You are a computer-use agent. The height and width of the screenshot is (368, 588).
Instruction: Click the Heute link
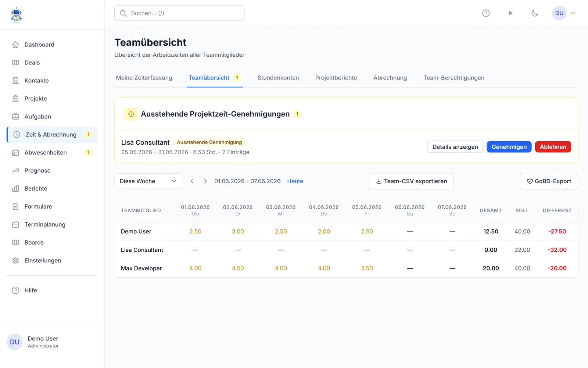click(295, 181)
